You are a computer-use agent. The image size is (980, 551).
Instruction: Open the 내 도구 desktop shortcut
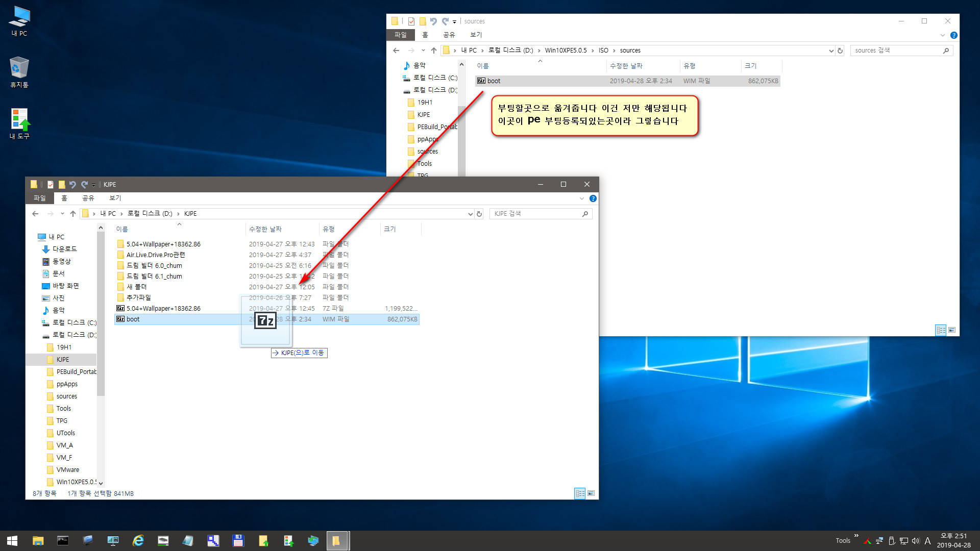(x=19, y=124)
